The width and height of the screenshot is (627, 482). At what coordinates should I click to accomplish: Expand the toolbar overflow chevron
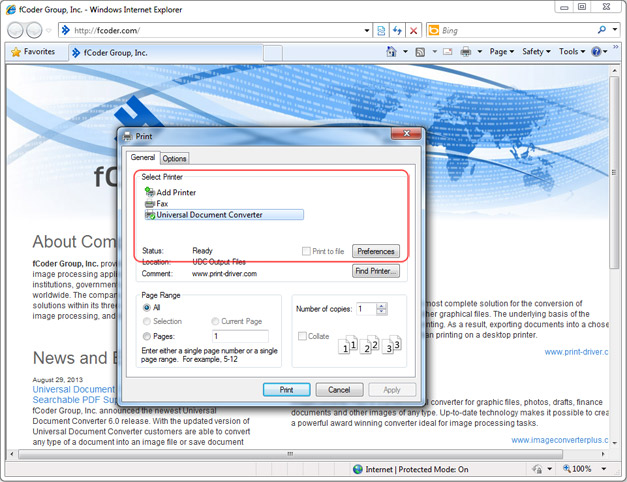[x=616, y=47]
